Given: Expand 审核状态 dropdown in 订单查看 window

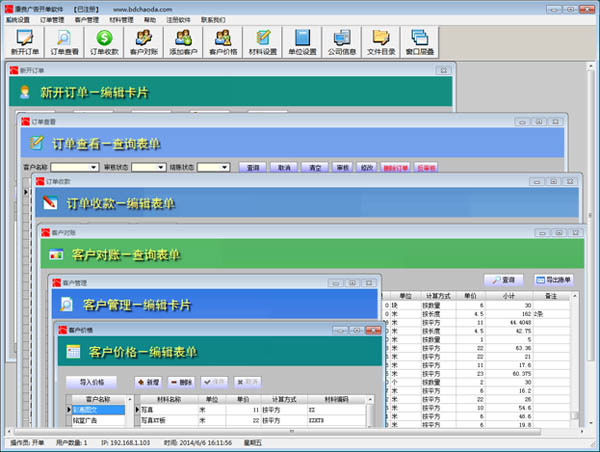Looking at the screenshot, I should coord(161,167).
